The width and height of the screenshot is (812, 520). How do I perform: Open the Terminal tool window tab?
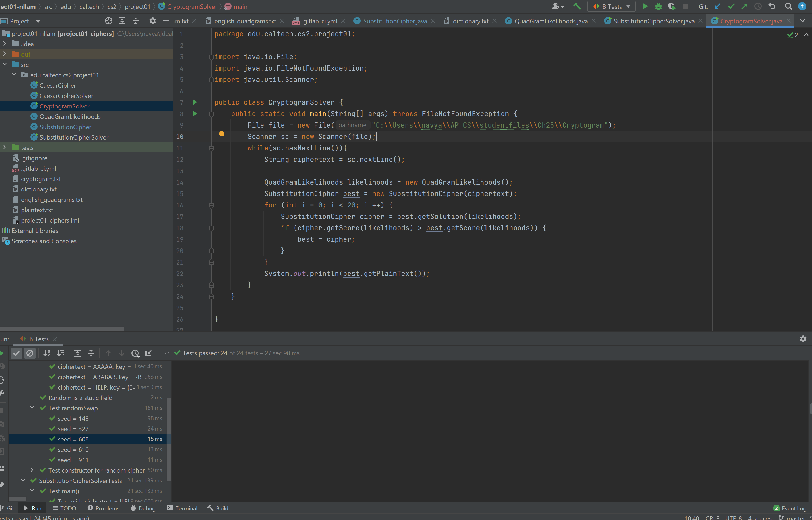click(x=182, y=508)
